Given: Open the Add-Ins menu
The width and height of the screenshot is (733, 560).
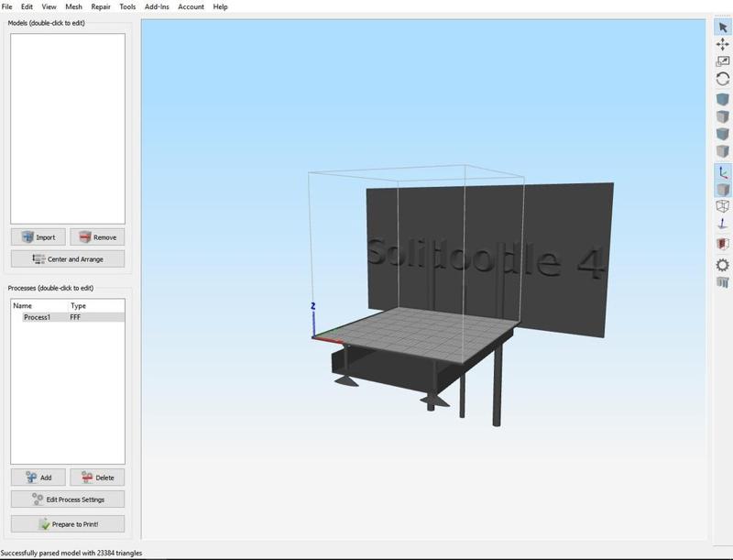Looking at the screenshot, I should coord(157,6).
